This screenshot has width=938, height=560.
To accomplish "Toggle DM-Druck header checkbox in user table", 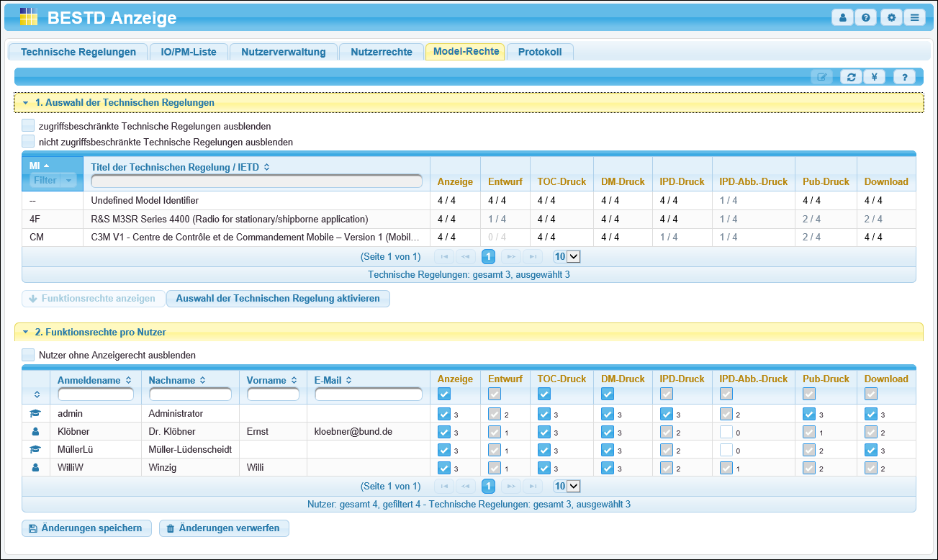I will (x=608, y=394).
